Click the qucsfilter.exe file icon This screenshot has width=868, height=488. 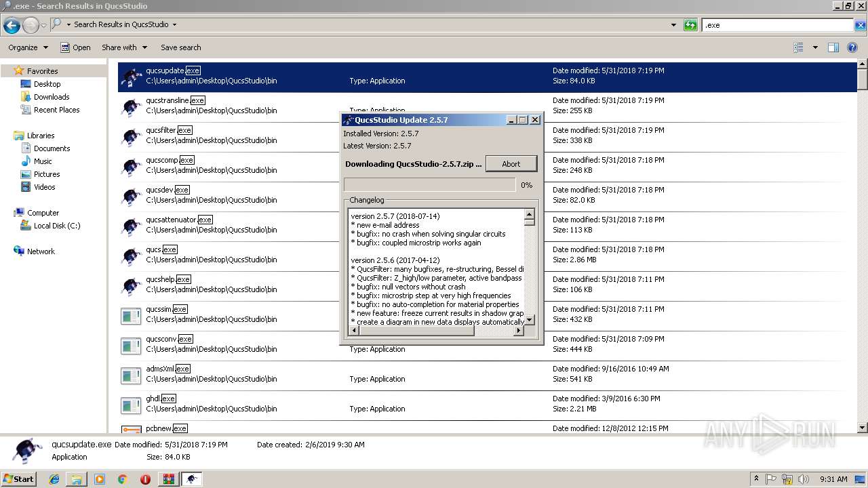(x=131, y=137)
